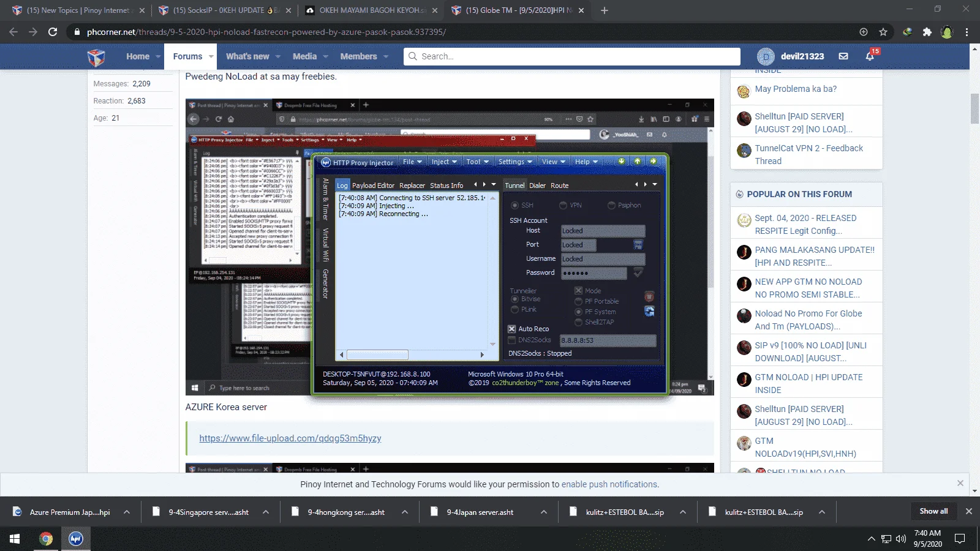Click enable push notifications link
Screen dimensions: 980x551
pos(609,484)
